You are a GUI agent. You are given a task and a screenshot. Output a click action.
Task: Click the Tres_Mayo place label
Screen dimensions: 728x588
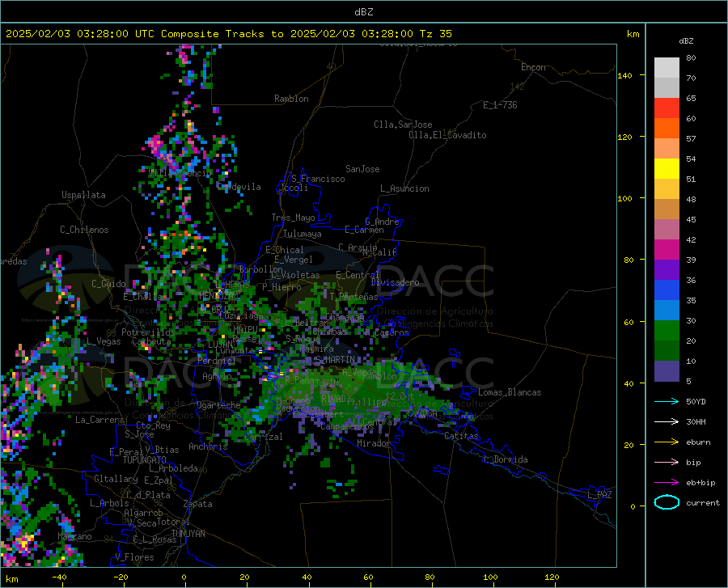tap(293, 218)
